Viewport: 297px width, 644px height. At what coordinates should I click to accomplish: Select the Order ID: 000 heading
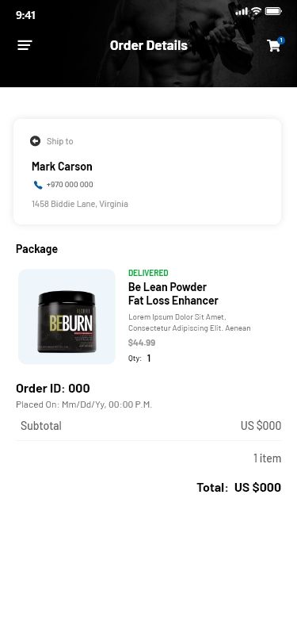(x=53, y=388)
